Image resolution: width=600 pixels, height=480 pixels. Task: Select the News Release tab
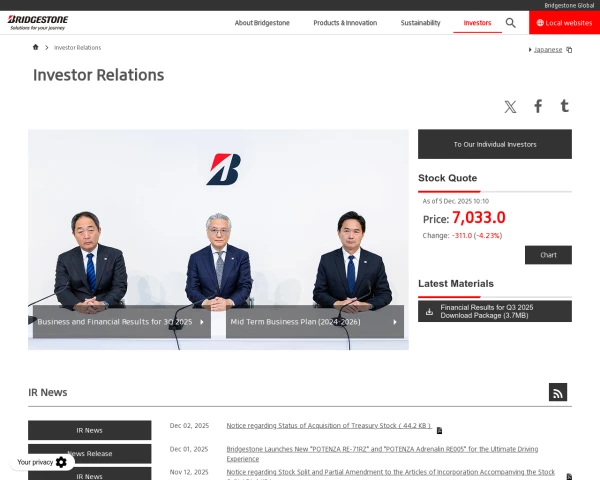[x=90, y=454]
